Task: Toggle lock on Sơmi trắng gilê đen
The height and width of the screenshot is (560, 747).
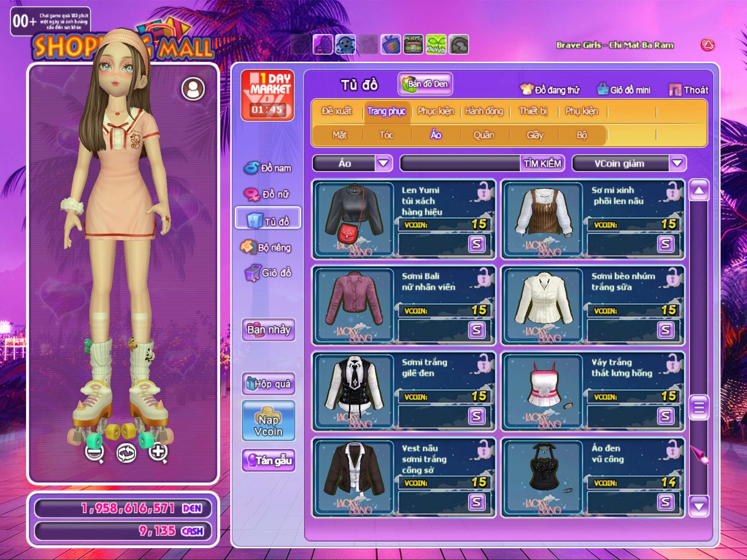Action: 485,363
